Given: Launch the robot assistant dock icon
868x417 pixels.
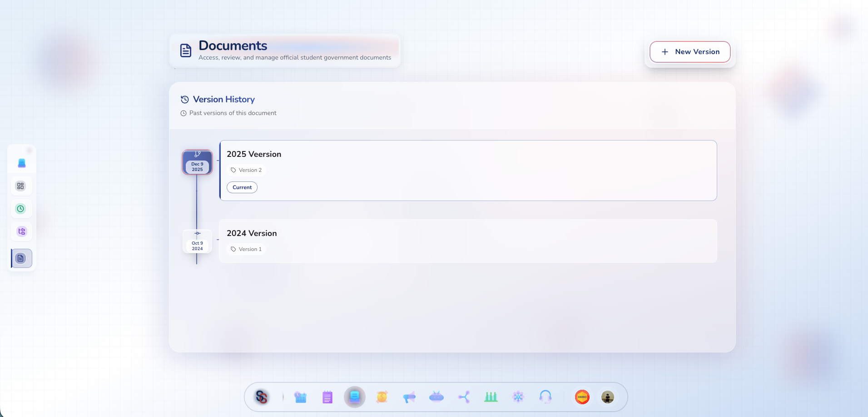Looking at the screenshot, I should (436, 397).
